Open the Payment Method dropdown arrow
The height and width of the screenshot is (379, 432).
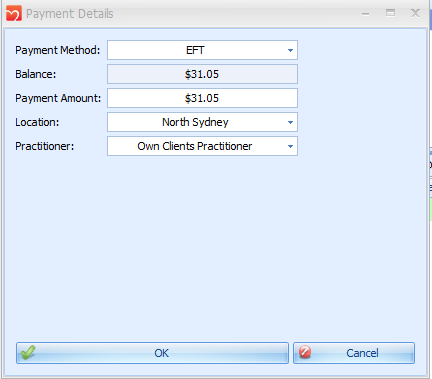290,50
